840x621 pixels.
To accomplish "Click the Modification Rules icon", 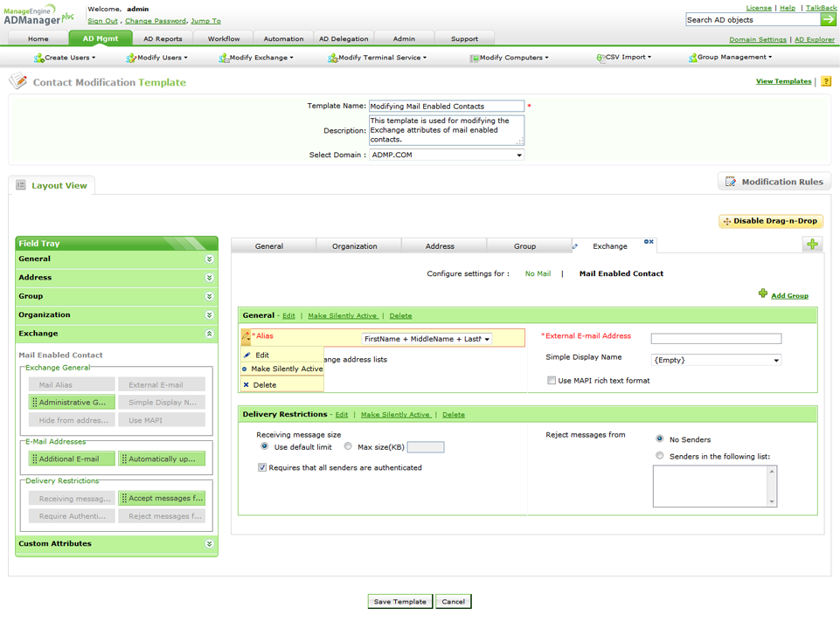I will click(x=731, y=182).
